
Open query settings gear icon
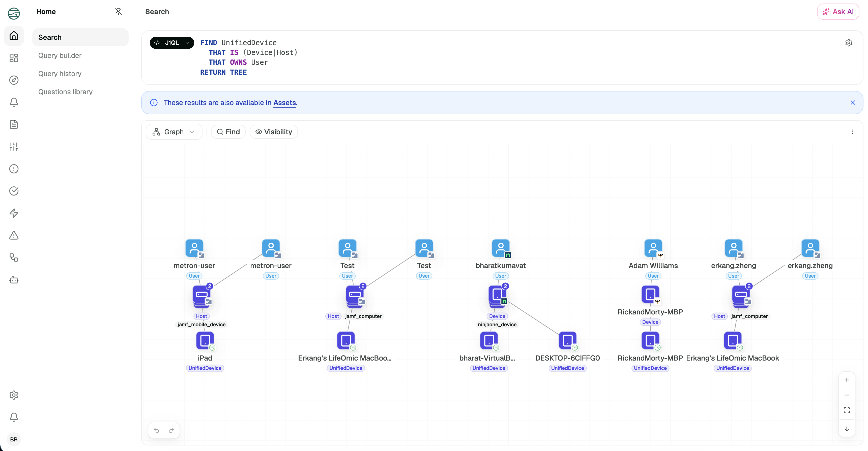point(849,43)
